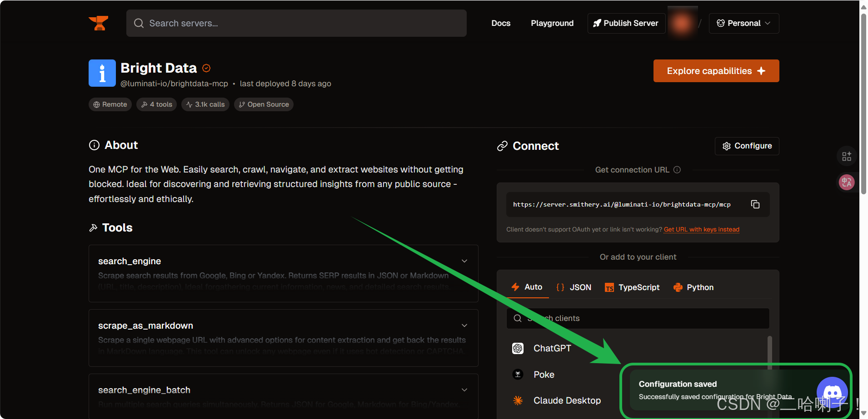Open the Docs page
This screenshot has width=868, height=419.
pos(501,23)
